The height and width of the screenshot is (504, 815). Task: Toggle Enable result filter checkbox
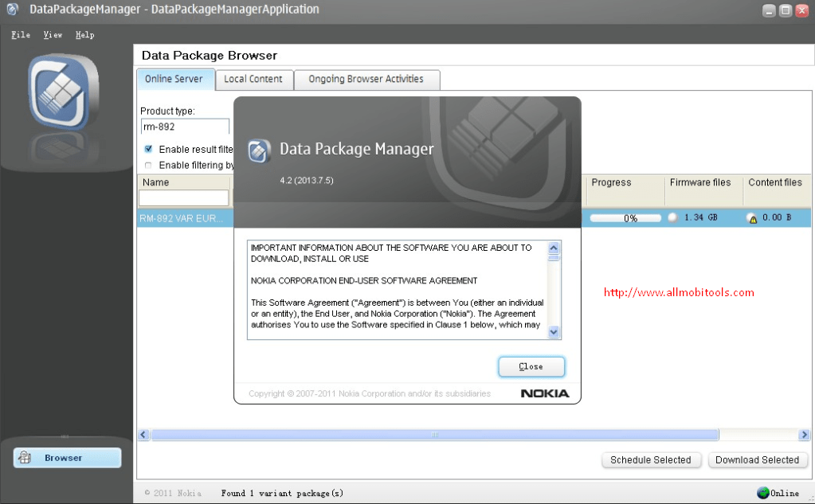pyautogui.click(x=148, y=149)
